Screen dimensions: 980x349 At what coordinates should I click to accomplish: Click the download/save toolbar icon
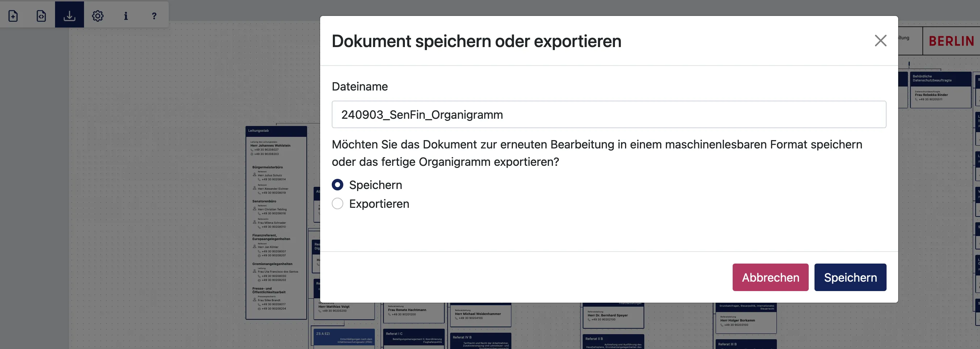(x=69, y=15)
